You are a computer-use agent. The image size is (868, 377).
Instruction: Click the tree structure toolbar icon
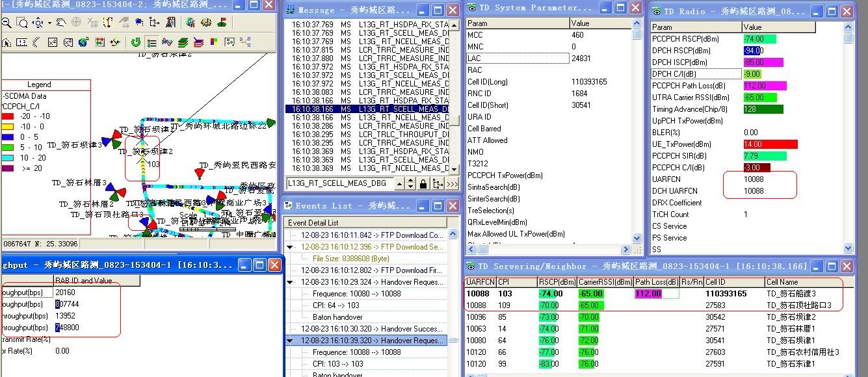click(154, 23)
